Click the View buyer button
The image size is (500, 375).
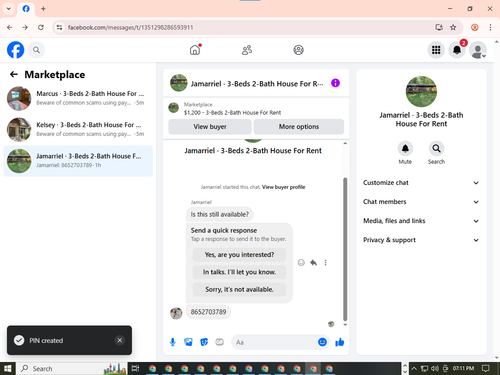pos(210,127)
